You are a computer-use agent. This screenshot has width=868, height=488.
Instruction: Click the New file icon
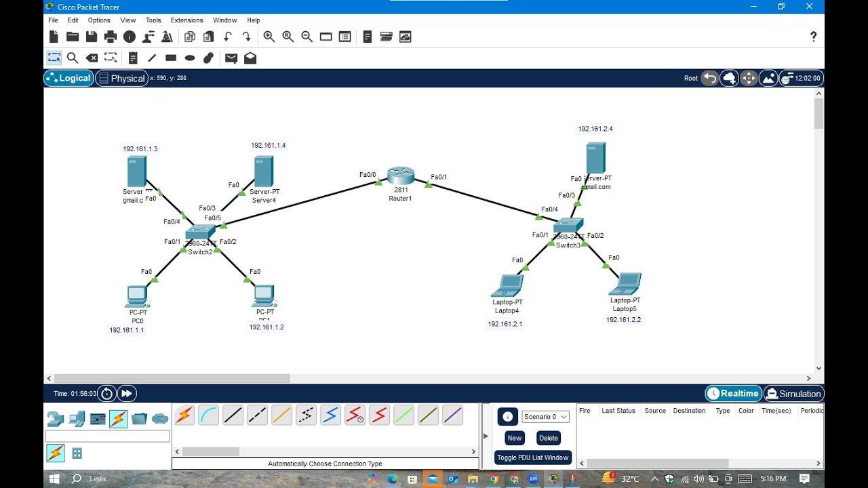click(54, 37)
